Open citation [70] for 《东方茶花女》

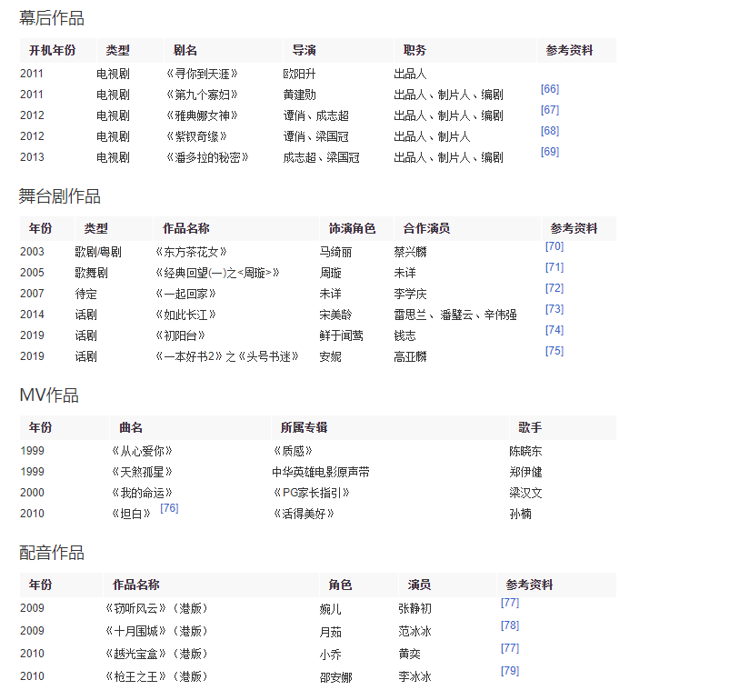554,246
